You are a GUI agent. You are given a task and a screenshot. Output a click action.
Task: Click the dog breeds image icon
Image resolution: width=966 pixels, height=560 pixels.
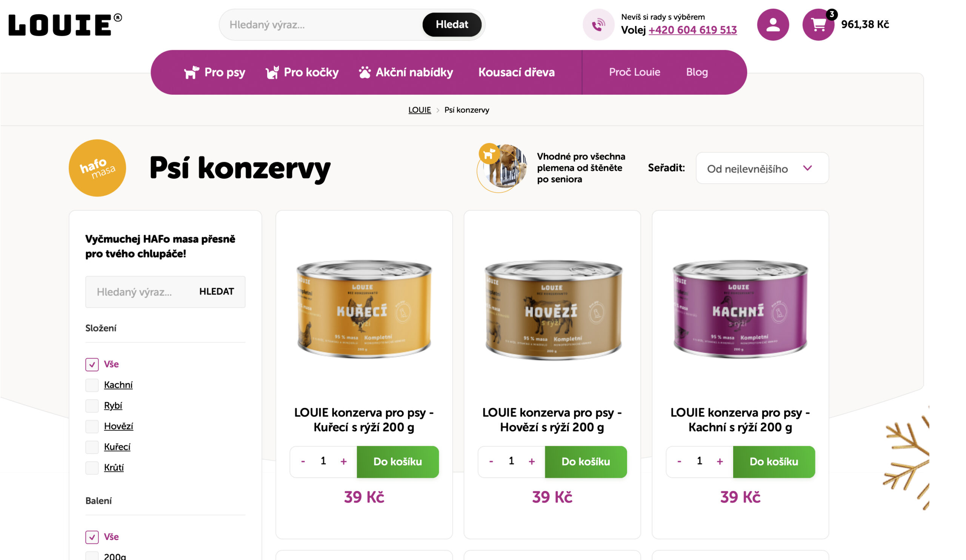(x=502, y=168)
